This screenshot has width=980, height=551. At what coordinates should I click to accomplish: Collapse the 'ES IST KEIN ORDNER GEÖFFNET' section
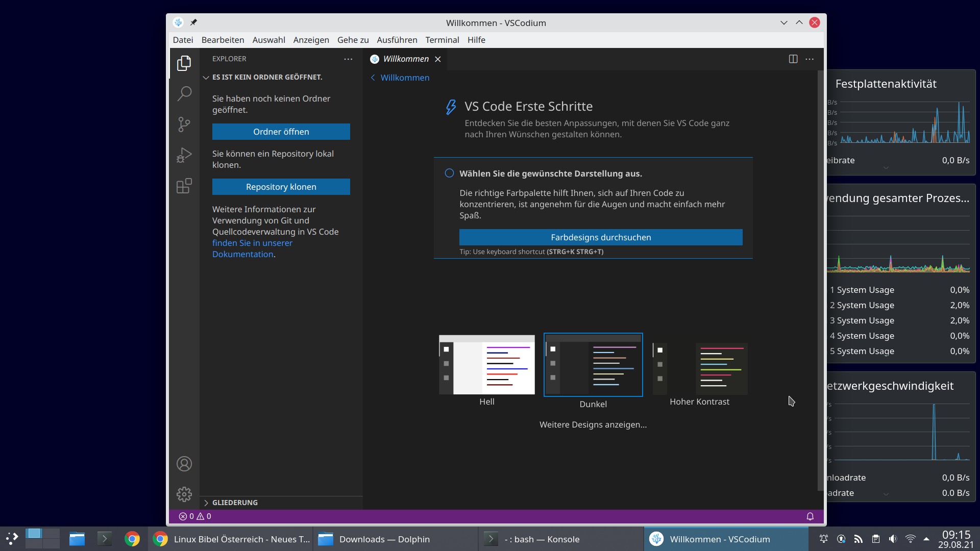(x=206, y=78)
